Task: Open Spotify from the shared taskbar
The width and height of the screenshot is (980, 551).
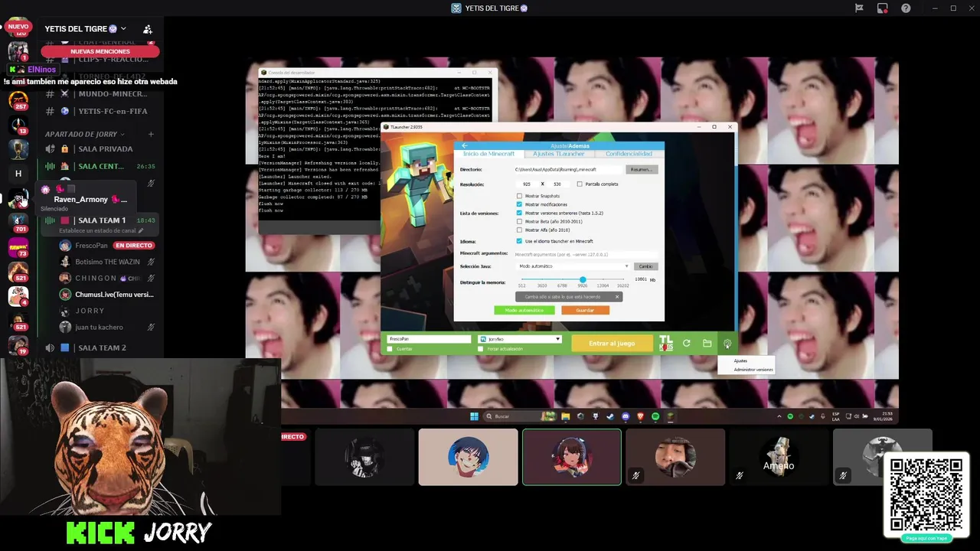Action: click(x=655, y=416)
